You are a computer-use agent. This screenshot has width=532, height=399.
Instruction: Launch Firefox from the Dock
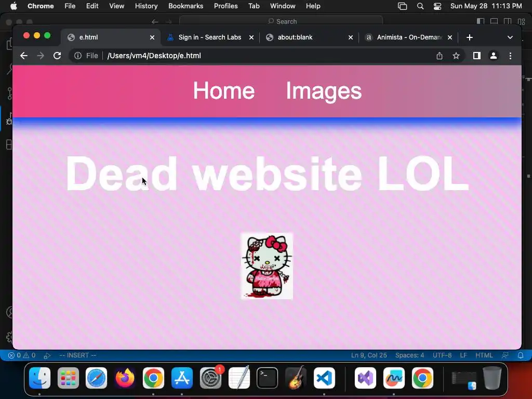pyautogui.click(x=125, y=378)
